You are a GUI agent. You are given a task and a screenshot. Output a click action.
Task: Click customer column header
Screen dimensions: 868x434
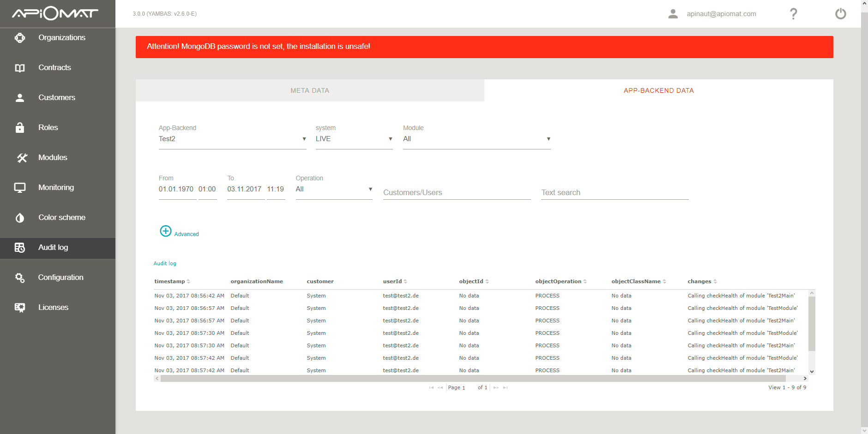320,282
